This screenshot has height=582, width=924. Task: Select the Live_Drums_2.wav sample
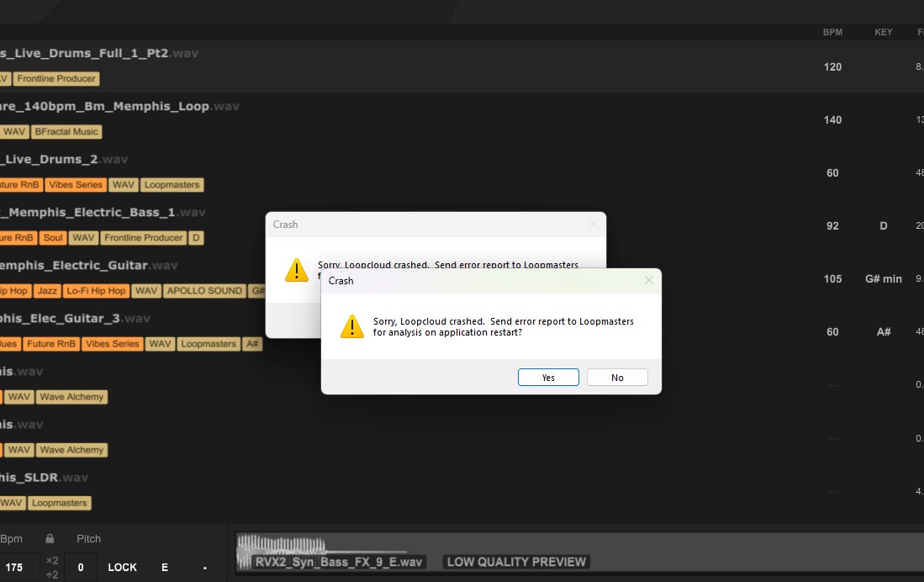click(462, 172)
